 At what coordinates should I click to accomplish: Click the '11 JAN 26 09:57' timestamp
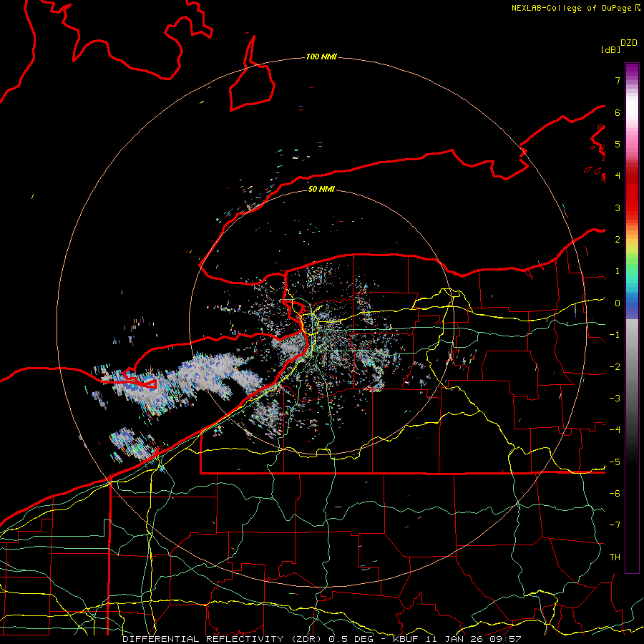coord(474,639)
